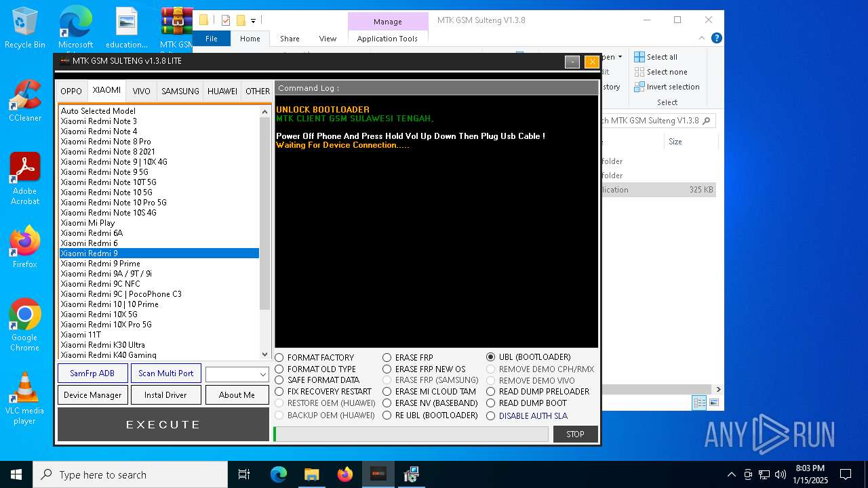Click Invert selection in Explorer ribbon
The image size is (868, 488).
coord(667,87)
